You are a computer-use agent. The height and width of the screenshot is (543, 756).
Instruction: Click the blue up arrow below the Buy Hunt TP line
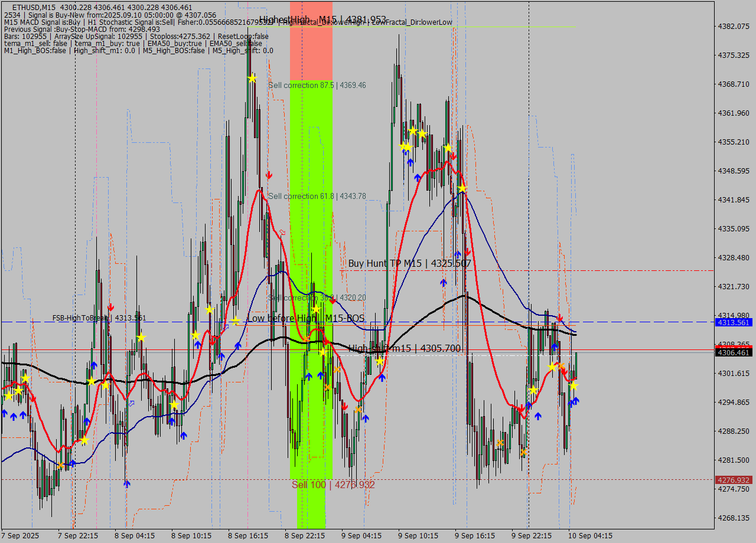[444, 283]
